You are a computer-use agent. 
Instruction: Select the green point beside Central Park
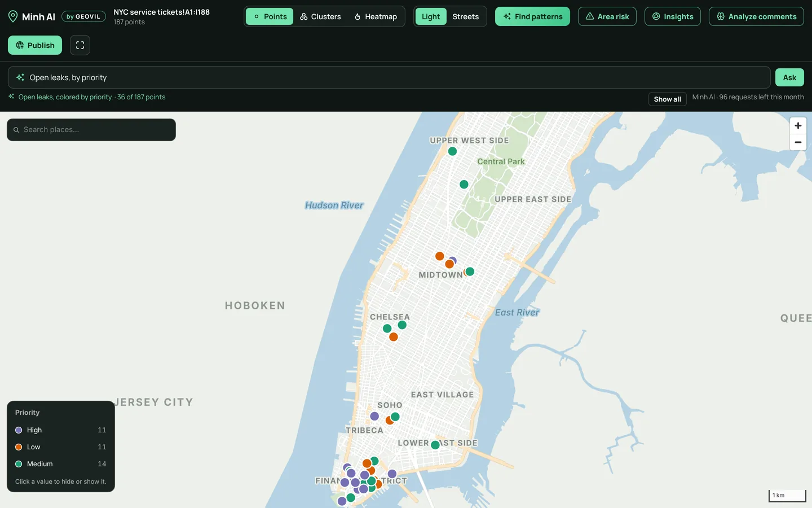pos(464,185)
